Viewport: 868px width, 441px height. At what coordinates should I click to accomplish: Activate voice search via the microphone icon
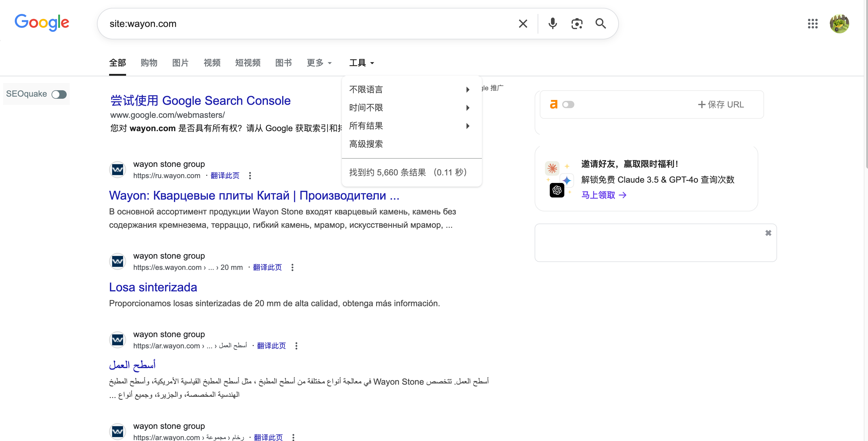552,24
